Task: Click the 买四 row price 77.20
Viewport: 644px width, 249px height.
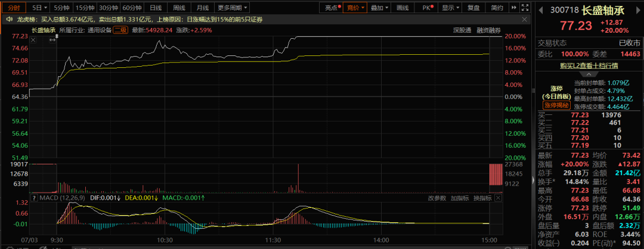Action: pos(579,138)
